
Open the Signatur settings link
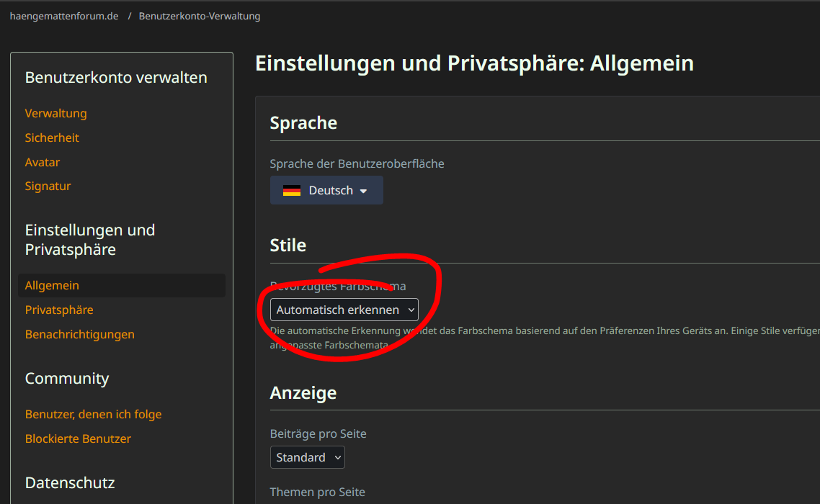click(x=48, y=186)
